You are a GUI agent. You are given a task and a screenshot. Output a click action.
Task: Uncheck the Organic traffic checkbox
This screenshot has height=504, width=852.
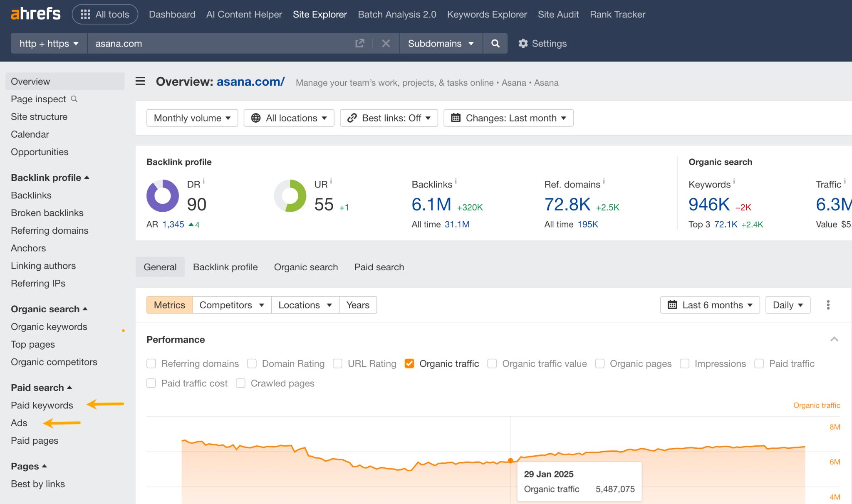pyautogui.click(x=409, y=363)
